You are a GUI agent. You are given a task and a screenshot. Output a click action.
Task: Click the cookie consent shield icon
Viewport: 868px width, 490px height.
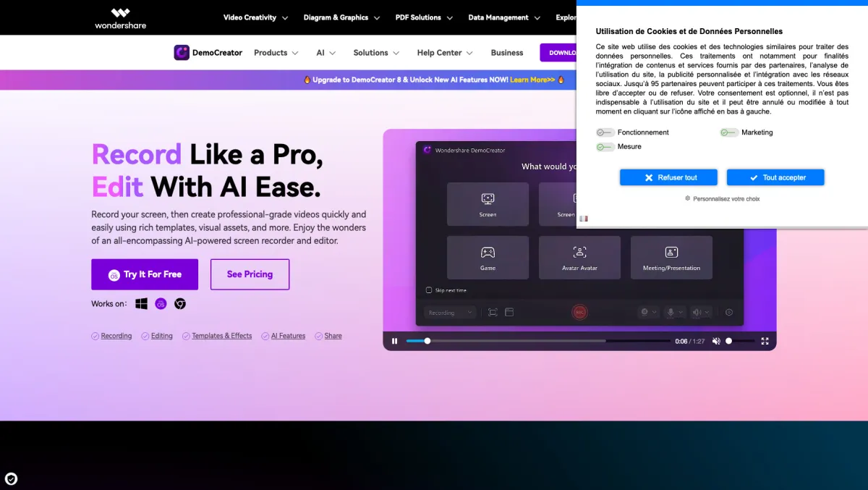[x=11, y=478]
